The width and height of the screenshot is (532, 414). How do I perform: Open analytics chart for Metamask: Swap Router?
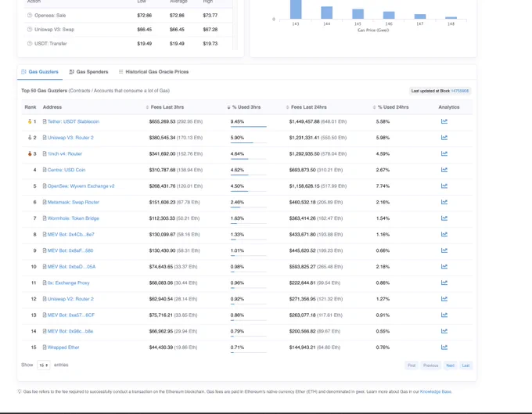(x=444, y=202)
